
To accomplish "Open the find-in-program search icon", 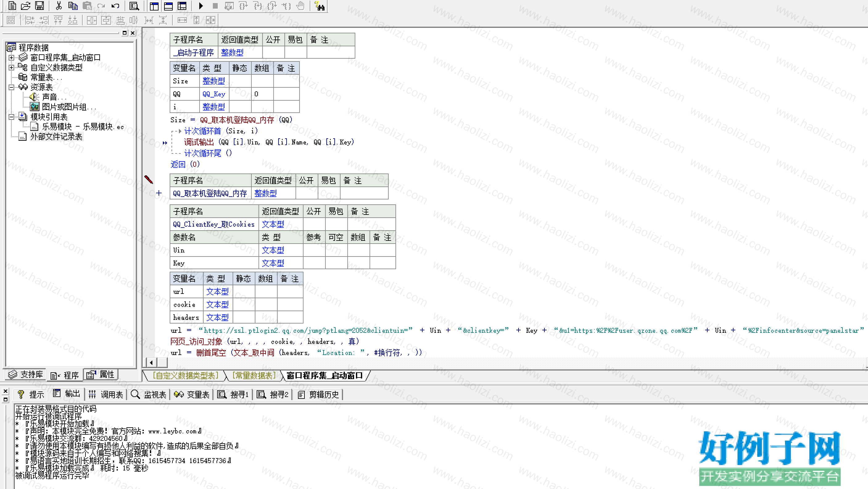I will coord(134,6).
